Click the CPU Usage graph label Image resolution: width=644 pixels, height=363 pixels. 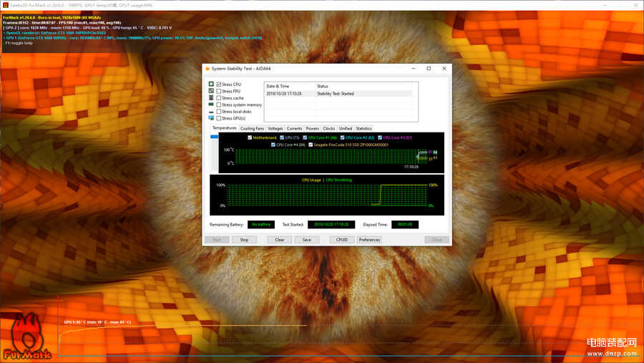point(311,180)
